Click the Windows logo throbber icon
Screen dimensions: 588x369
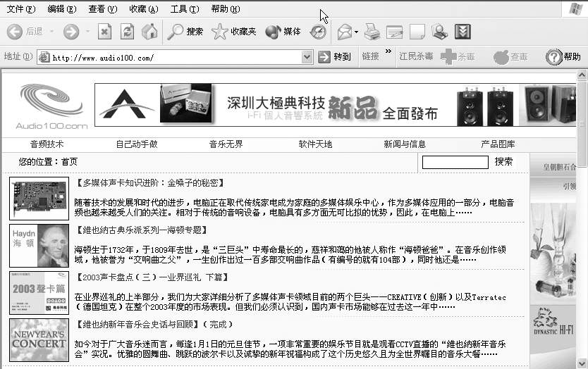click(575, 8)
